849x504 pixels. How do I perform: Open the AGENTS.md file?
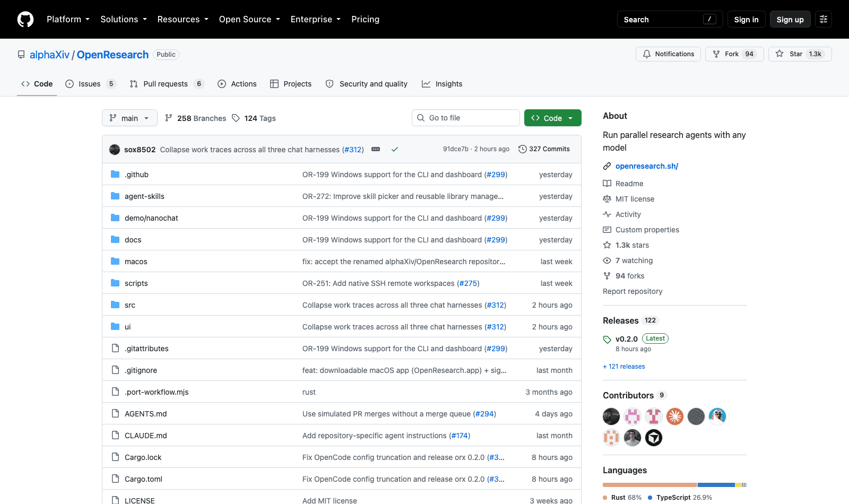pos(146,414)
